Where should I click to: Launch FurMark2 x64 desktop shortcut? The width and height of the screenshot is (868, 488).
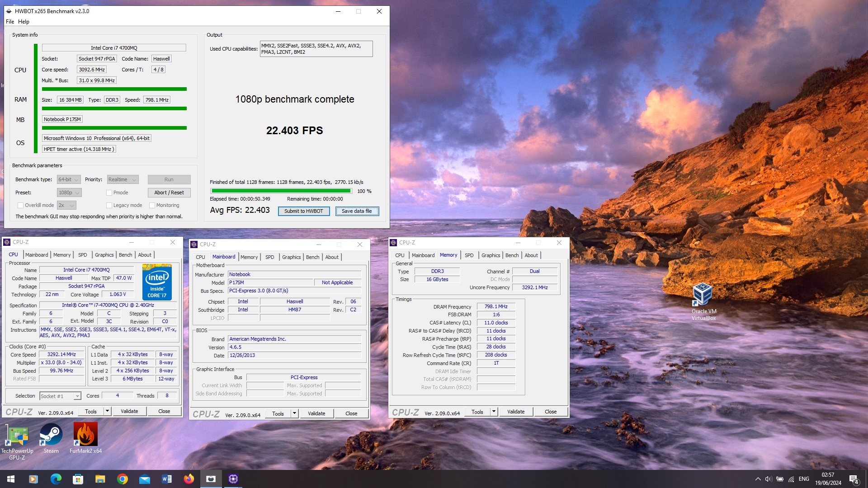tap(85, 438)
